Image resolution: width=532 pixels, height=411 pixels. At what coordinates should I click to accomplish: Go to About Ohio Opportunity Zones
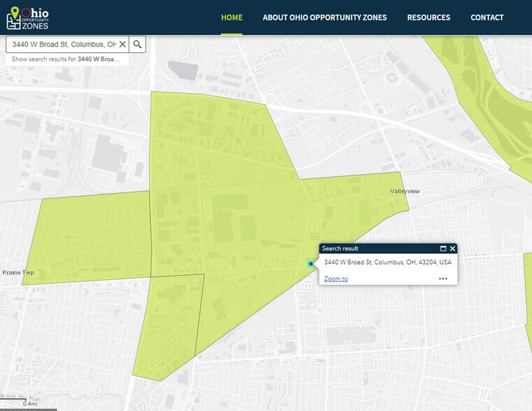point(324,17)
